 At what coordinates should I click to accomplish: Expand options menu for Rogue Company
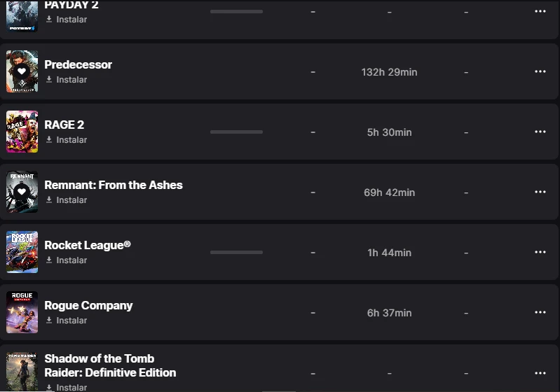click(x=540, y=312)
